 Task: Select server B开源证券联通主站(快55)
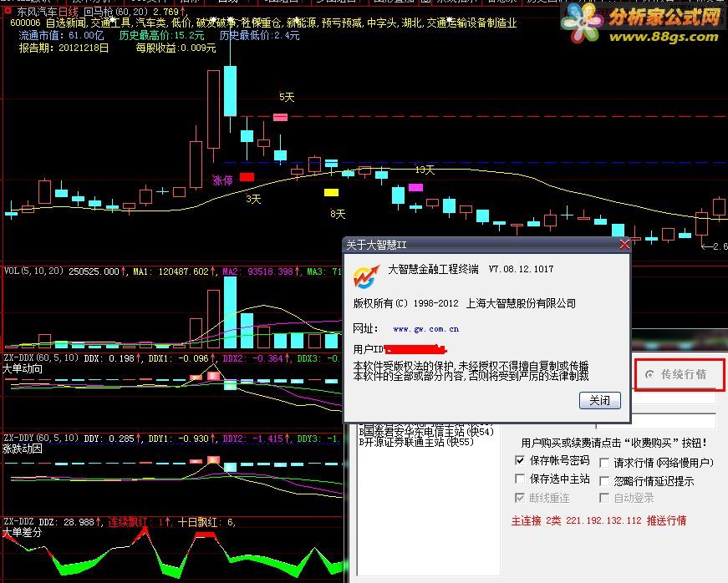click(x=416, y=442)
